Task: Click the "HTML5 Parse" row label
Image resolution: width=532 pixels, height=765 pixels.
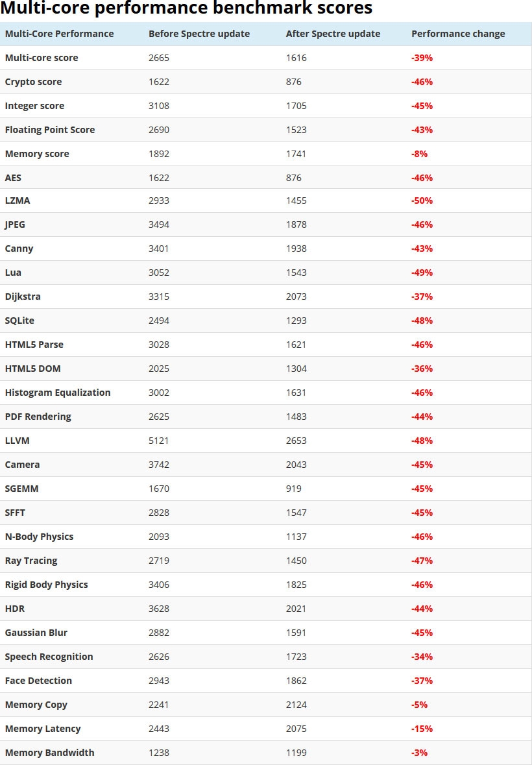Action: [34, 345]
